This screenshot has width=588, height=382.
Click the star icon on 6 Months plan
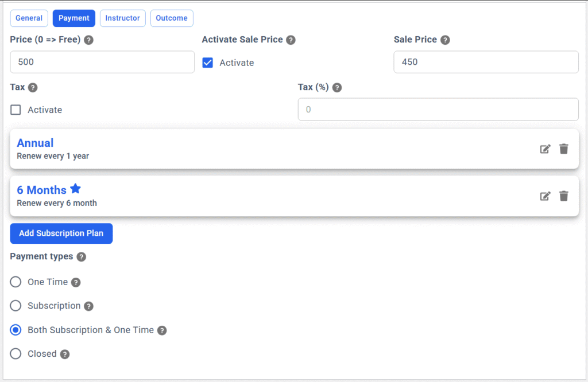click(75, 188)
